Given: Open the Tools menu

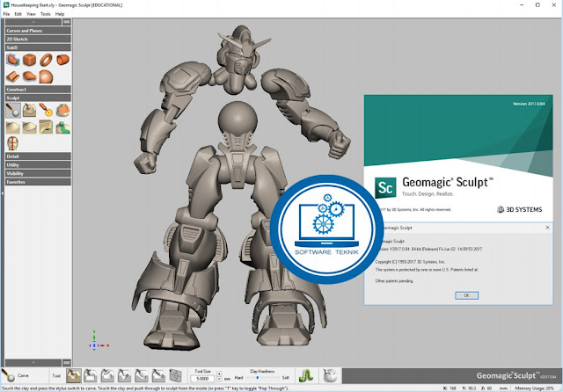Looking at the screenshot, I should click(46, 14).
